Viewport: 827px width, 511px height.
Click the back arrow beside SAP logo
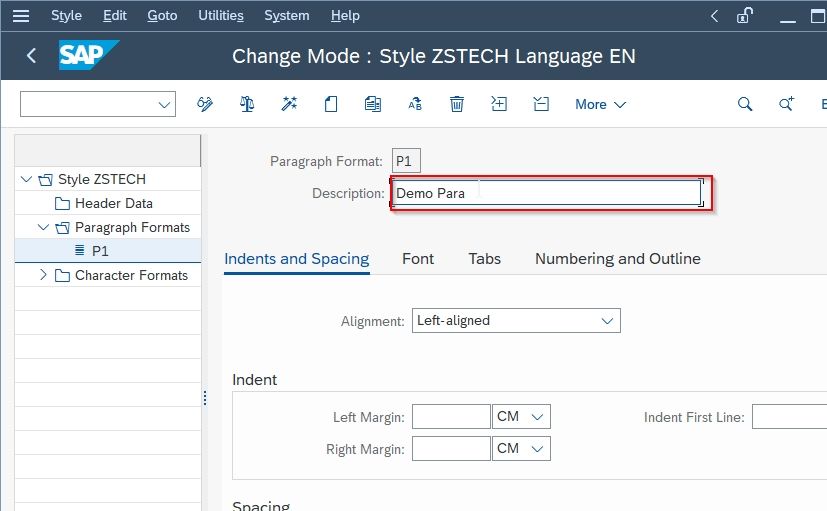point(32,55)
